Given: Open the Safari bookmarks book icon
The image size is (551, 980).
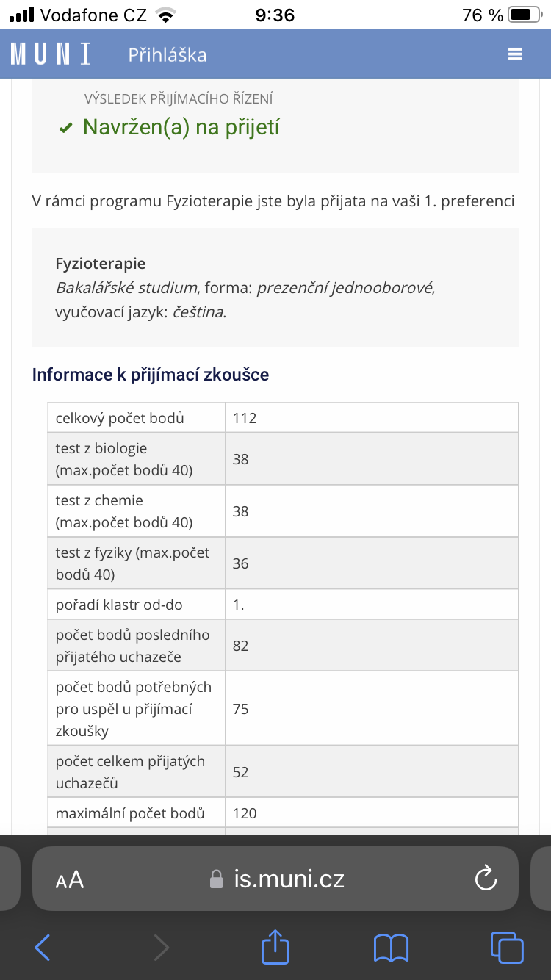Looking at the screenshot, I should pyautogui.click(x=391, y=948).
